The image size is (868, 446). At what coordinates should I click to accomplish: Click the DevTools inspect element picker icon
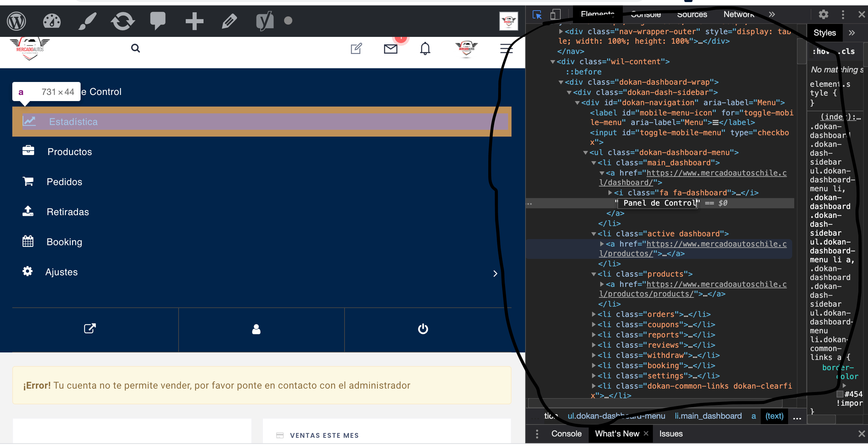tap(537, 15)
